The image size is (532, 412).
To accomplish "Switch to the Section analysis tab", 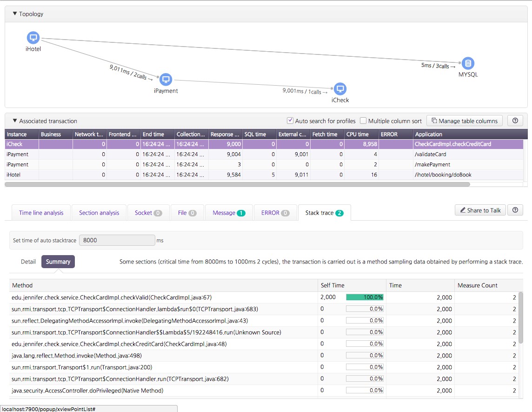I will pyautogui.click(x=99, y=212).
